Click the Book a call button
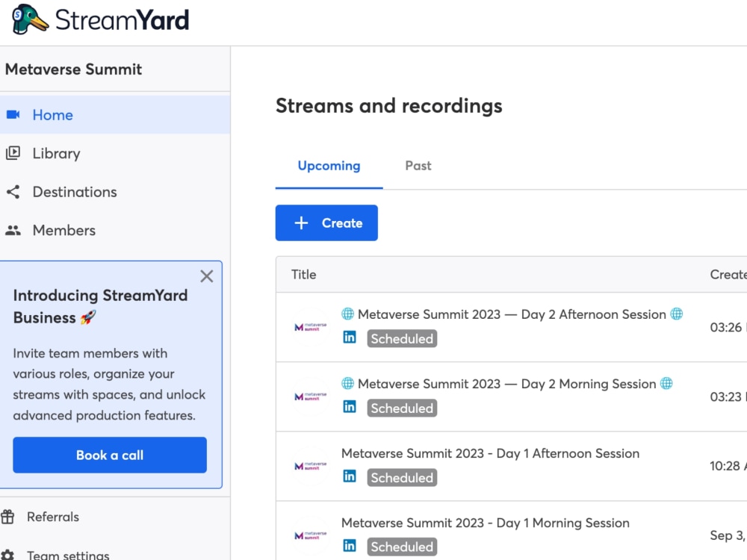This screenshot has width=747, height=560. tap(110, 455)
